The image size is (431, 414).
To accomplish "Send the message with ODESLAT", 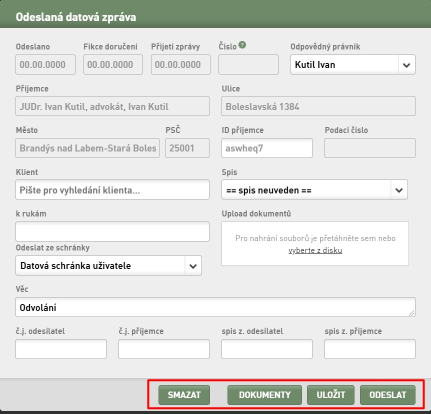I will pos(388,395).
